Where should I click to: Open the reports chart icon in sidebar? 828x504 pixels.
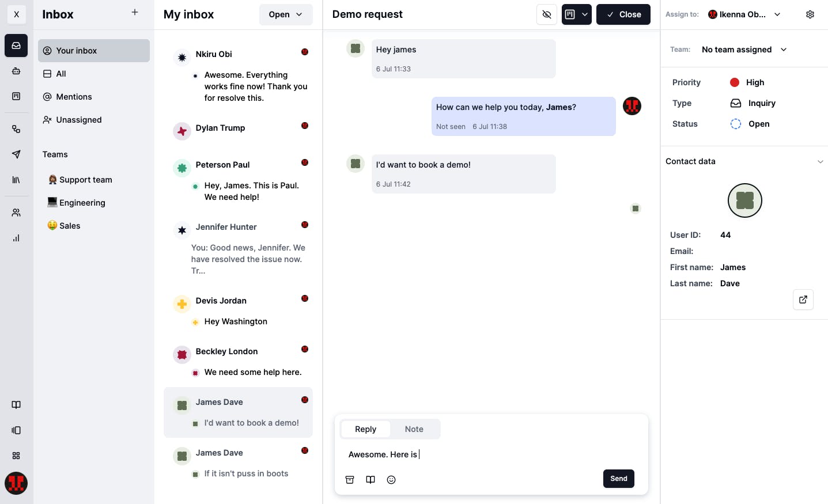(x=16, y=238)
